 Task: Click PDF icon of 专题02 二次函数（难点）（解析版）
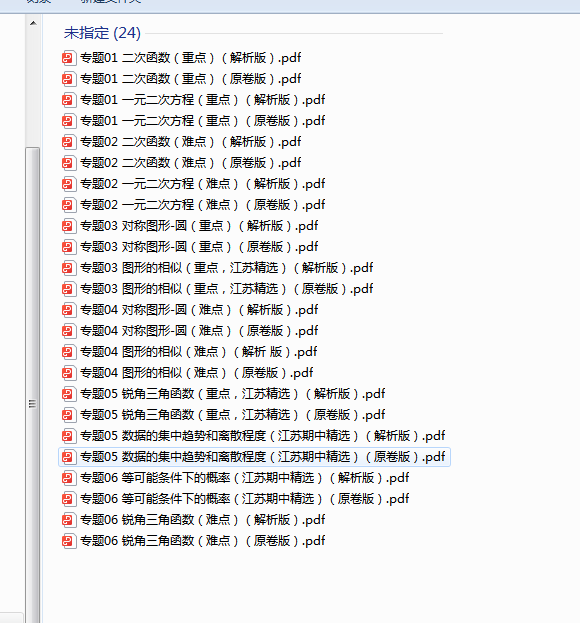coord(69,142)
